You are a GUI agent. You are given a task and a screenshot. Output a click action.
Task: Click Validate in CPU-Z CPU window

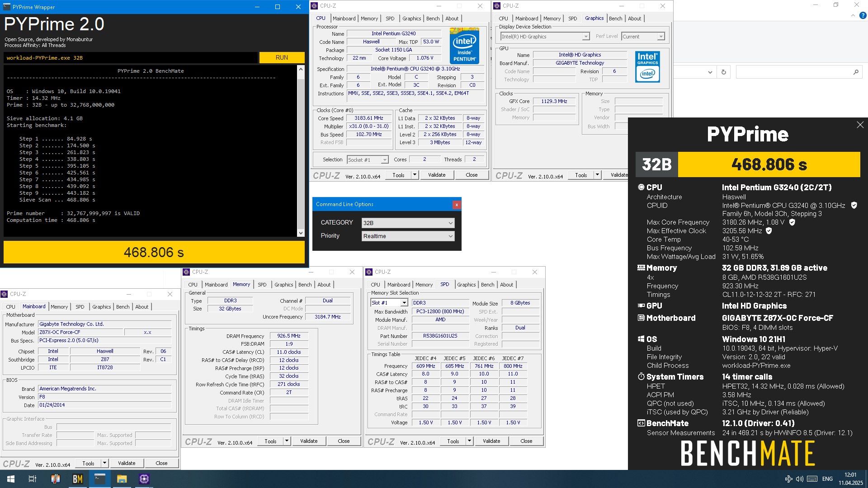click(x=437, y=175)
